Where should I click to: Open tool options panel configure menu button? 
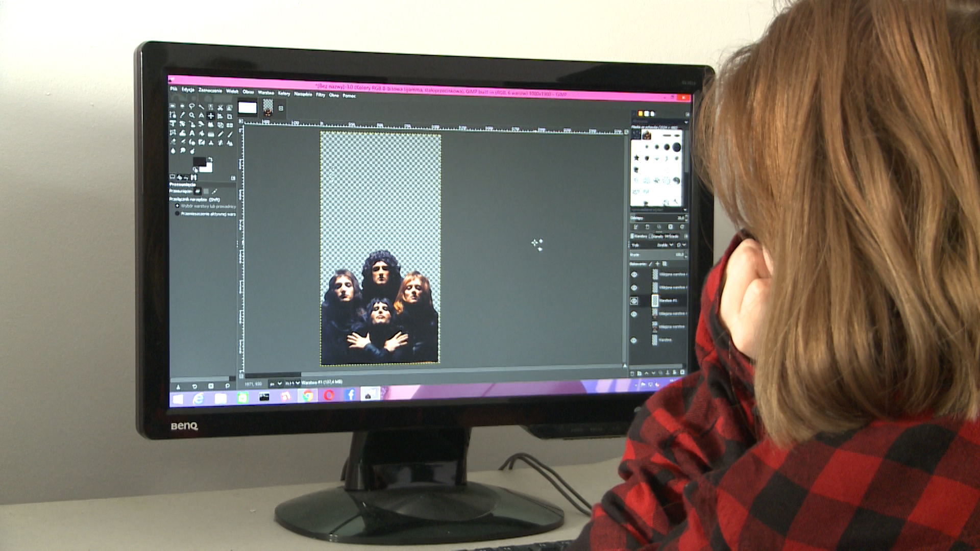coord(233,178)
